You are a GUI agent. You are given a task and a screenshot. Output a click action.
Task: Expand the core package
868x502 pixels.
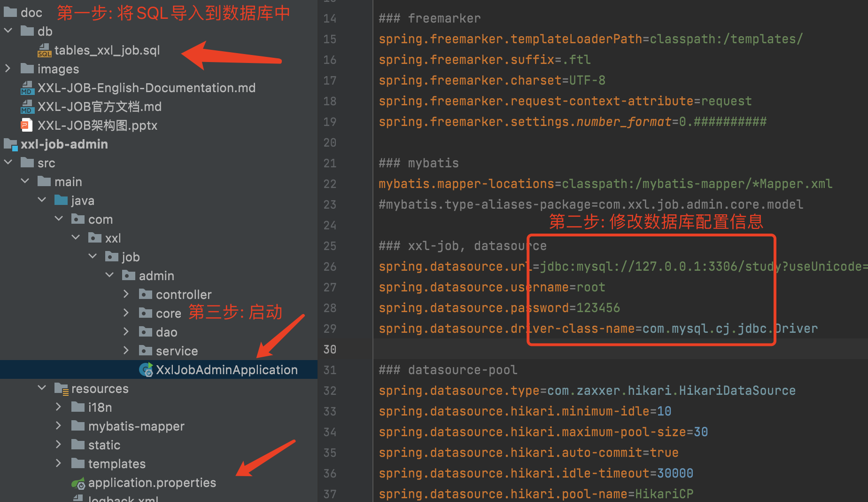[x=126, y=313]
